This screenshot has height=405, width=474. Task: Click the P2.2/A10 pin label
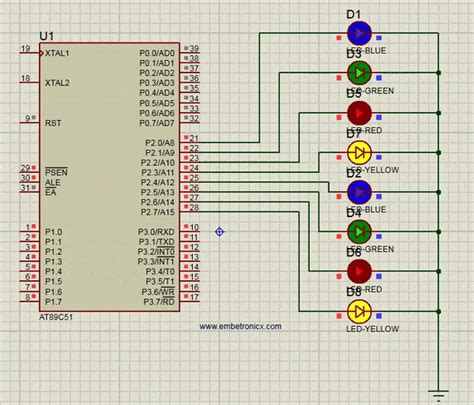tap(158, 163)
